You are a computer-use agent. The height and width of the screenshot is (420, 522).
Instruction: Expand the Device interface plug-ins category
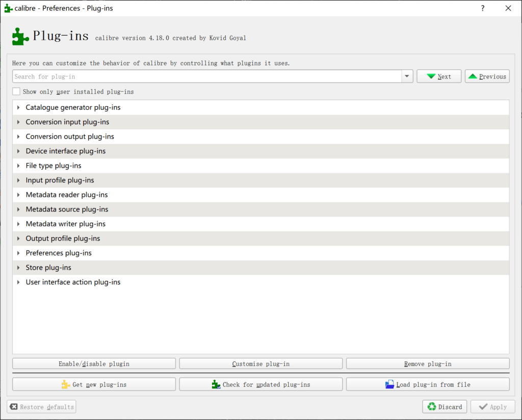pyautogui.click(x=19, y=151)
